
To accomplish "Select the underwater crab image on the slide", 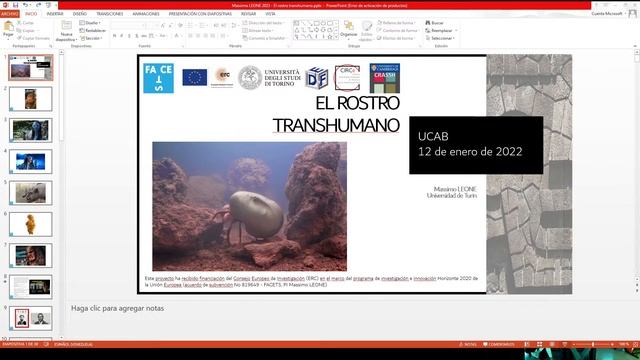I will (x=249, y=206).
